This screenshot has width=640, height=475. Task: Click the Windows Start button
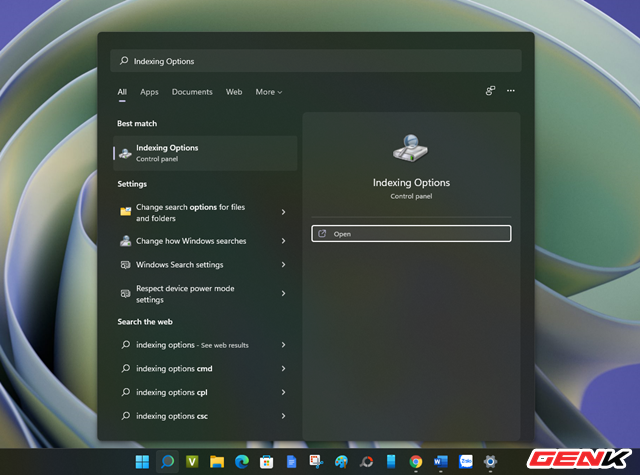[x=142, y=462]
